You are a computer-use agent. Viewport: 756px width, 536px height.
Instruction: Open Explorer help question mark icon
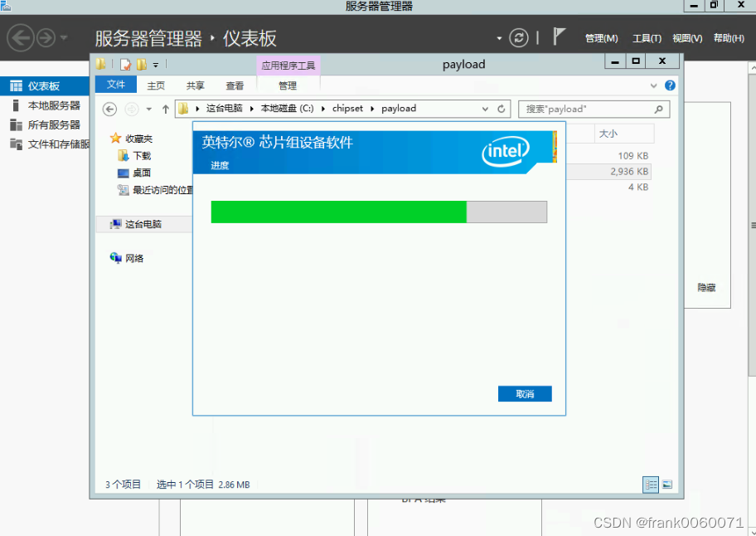click(670, 85)
